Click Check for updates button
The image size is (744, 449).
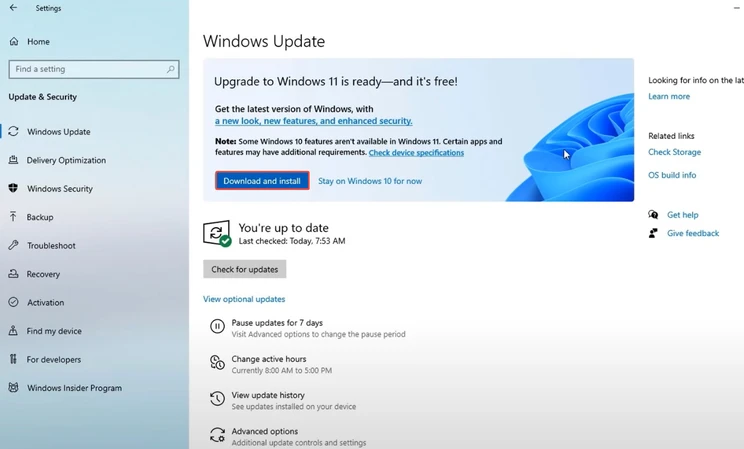(x=244, y=269)
